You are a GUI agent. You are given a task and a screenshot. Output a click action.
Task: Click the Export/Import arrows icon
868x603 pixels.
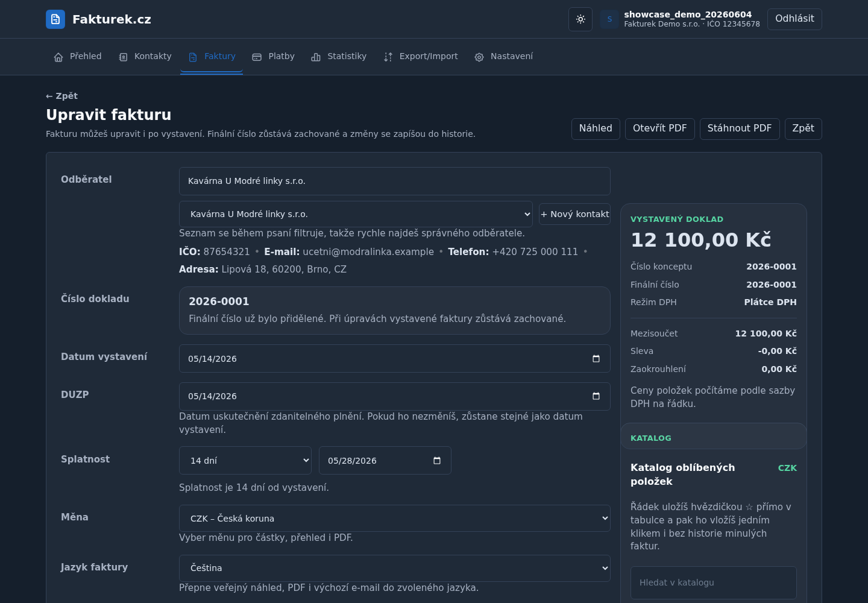[388, 57]
